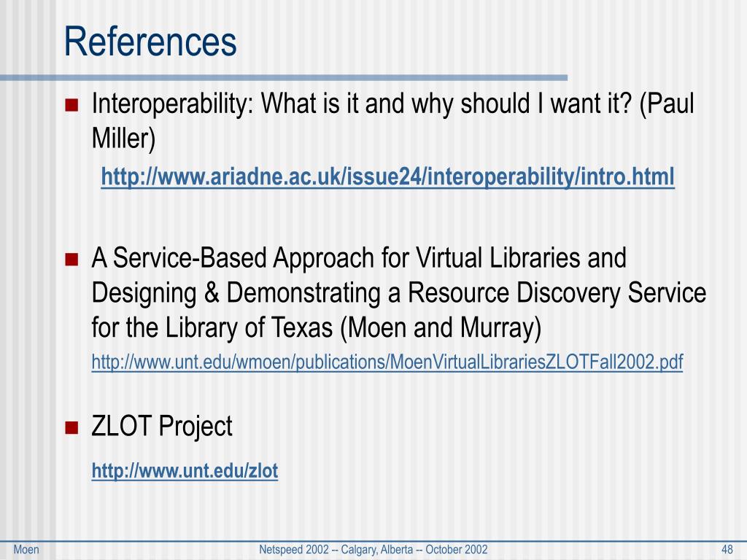Click (Paul author text on first line

pos(667,104)
